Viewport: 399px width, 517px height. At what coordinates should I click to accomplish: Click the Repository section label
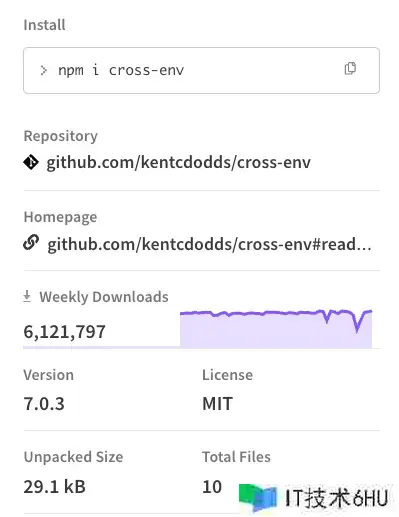(x=61, y=136)
